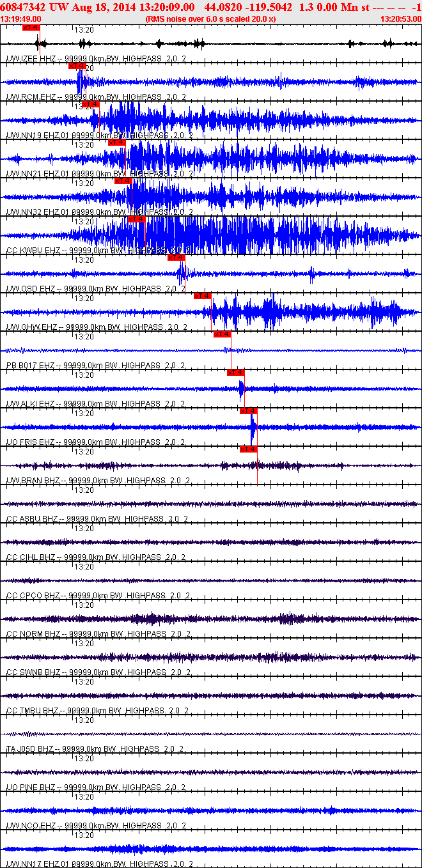Screen dimensions: 422x868
Task: Select the pick flag on UW.GHW trace
Action: pyautogui.click(x=203, y=296)
